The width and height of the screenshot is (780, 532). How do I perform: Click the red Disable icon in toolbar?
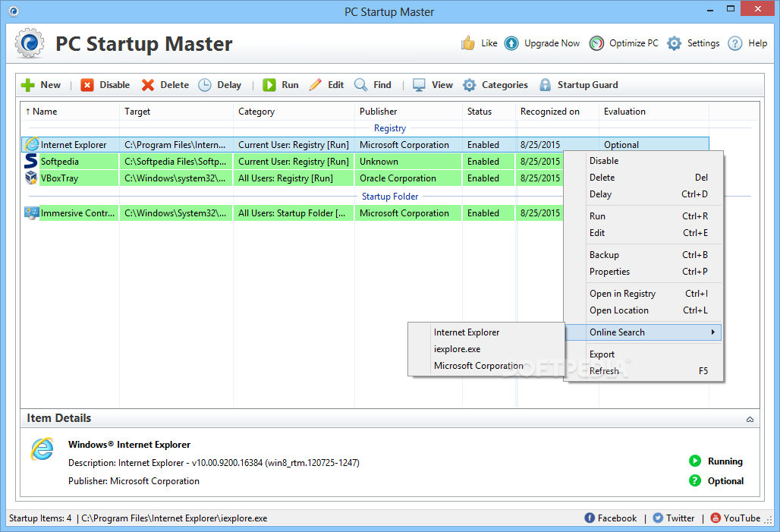87,85
